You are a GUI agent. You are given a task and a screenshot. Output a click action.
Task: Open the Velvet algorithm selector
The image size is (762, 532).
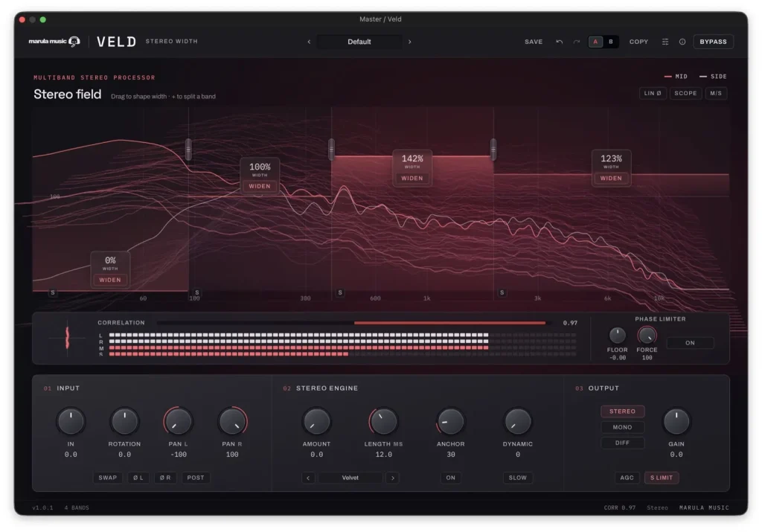[x=350, y=478]
